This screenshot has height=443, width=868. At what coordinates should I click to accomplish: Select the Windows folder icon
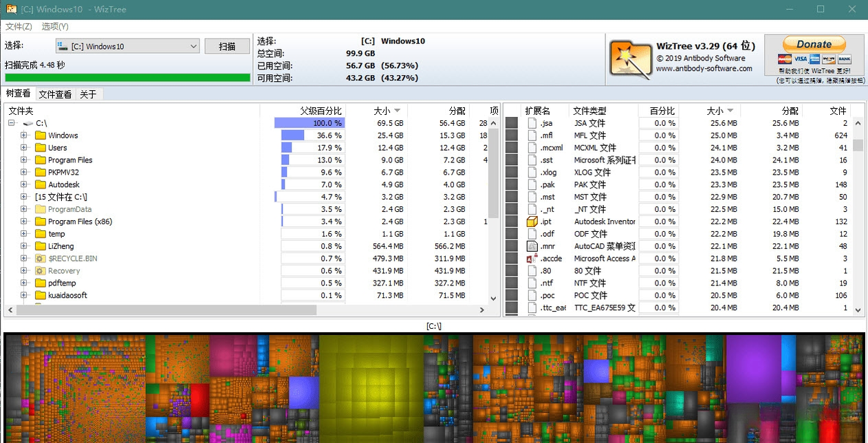click(x=41, y=136)
